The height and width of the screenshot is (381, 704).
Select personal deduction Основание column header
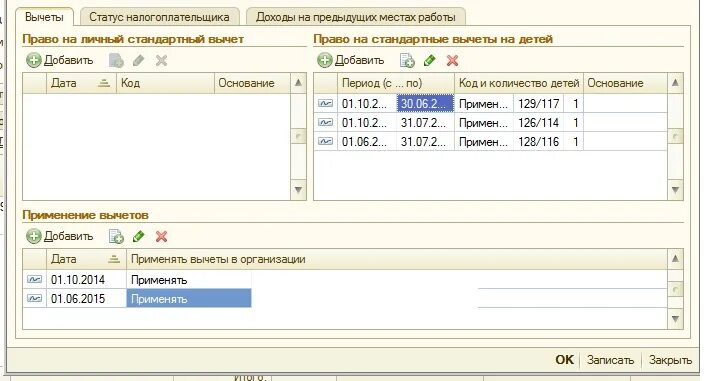click(x=252, y=83)
